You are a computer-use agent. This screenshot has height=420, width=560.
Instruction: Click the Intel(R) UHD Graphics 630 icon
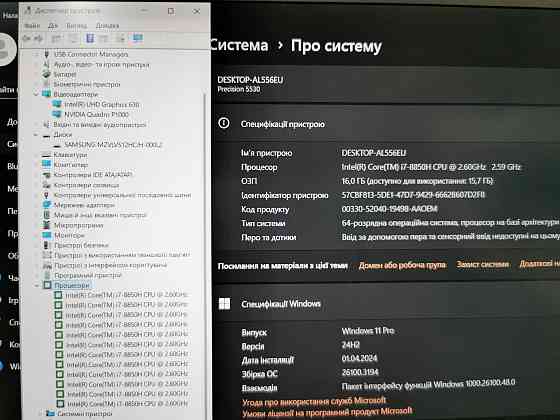click(x=56, y=104)
